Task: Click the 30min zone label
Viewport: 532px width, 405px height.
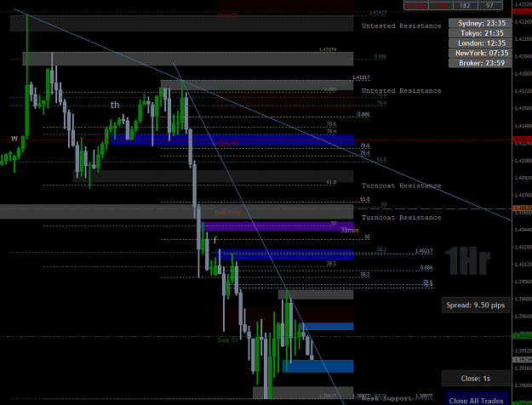Action: [349, 231]
